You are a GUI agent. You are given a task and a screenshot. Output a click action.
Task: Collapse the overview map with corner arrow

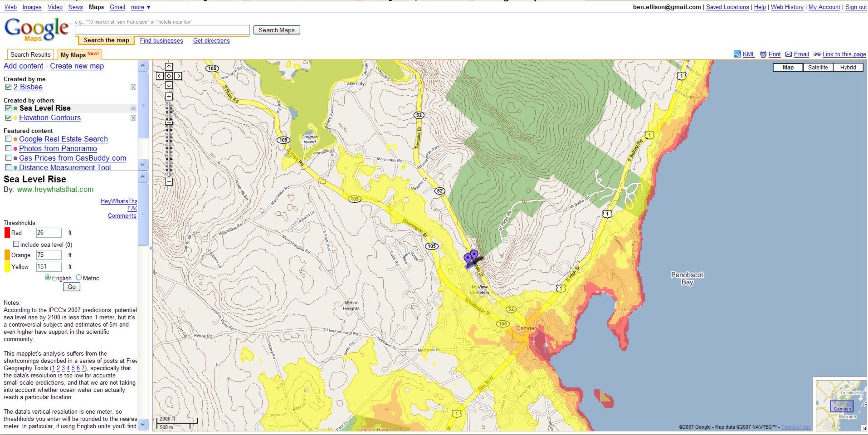863,428
